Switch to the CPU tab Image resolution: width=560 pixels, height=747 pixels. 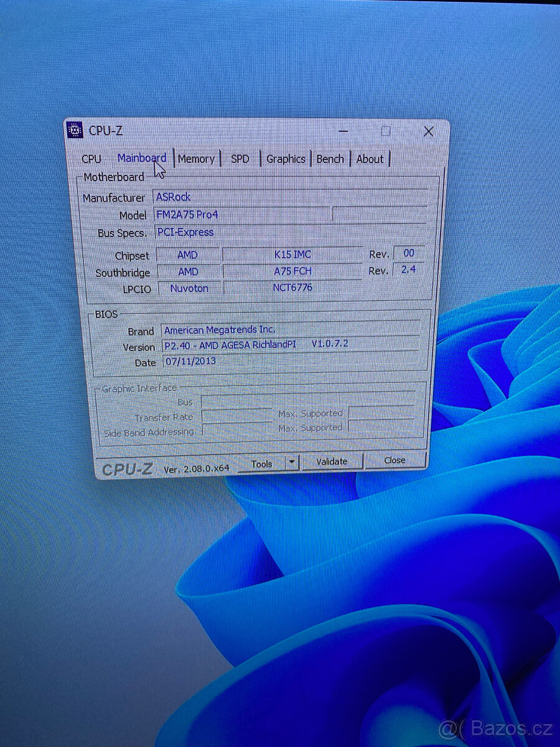pos(92,159)
